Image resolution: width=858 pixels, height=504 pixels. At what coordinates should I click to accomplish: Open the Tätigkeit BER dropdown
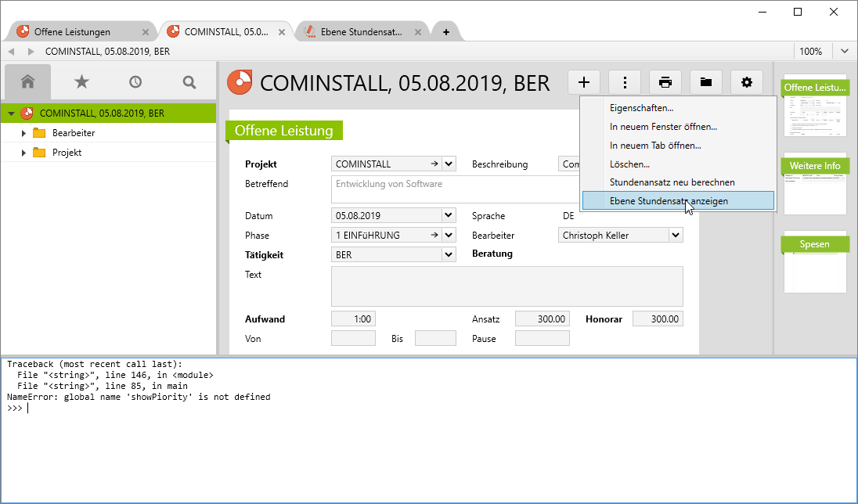point(449,254)
